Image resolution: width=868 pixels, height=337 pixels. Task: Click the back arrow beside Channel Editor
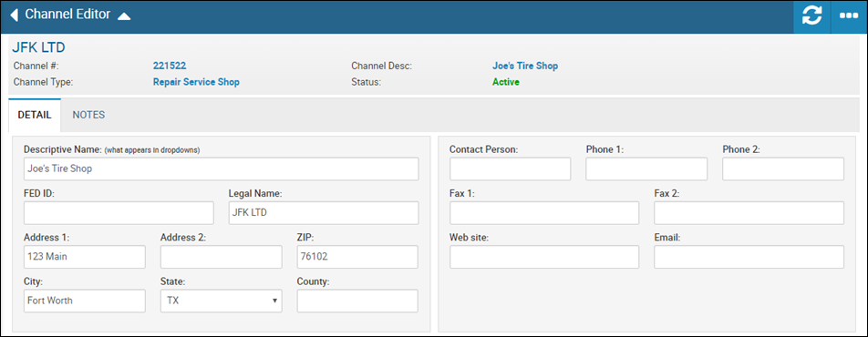tap(15, 15)
